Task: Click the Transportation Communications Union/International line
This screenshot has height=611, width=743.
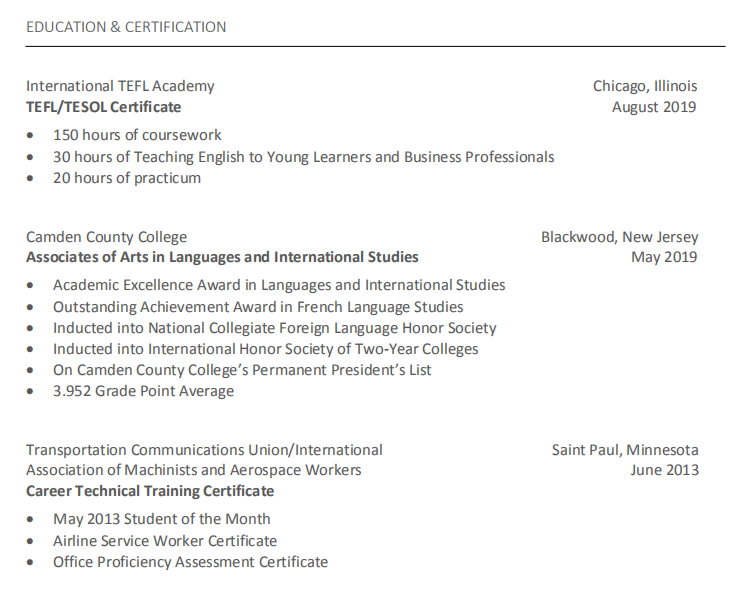Action: click(x=204, y=450)
